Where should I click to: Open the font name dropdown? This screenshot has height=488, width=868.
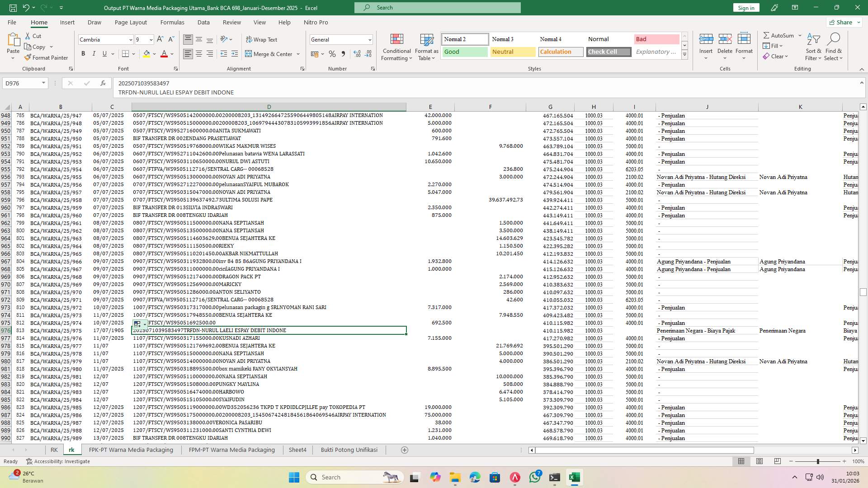pos(130,40)
